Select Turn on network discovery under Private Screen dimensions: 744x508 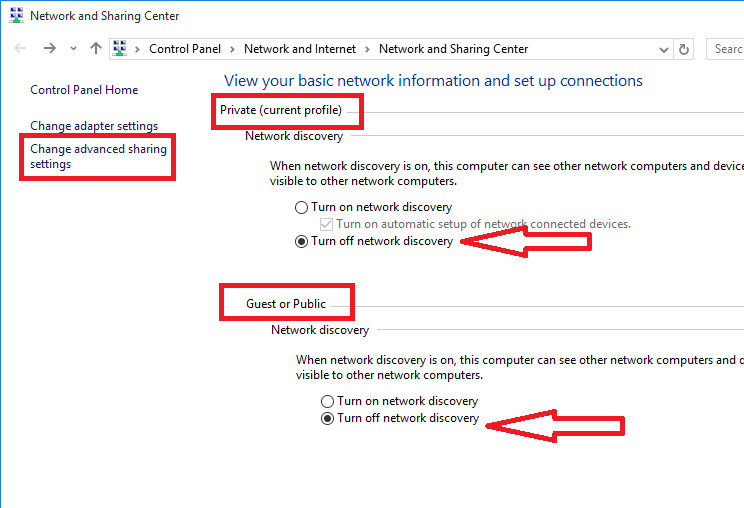coord(373,207)
